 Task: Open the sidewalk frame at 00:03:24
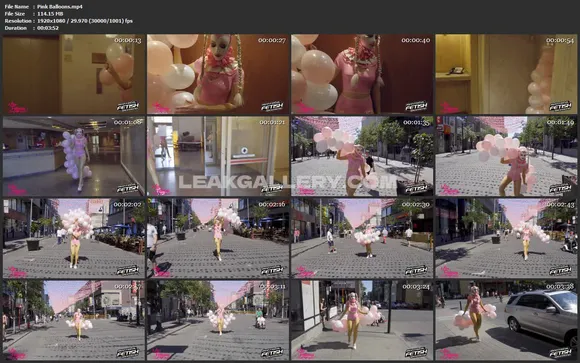coord(362,320)
